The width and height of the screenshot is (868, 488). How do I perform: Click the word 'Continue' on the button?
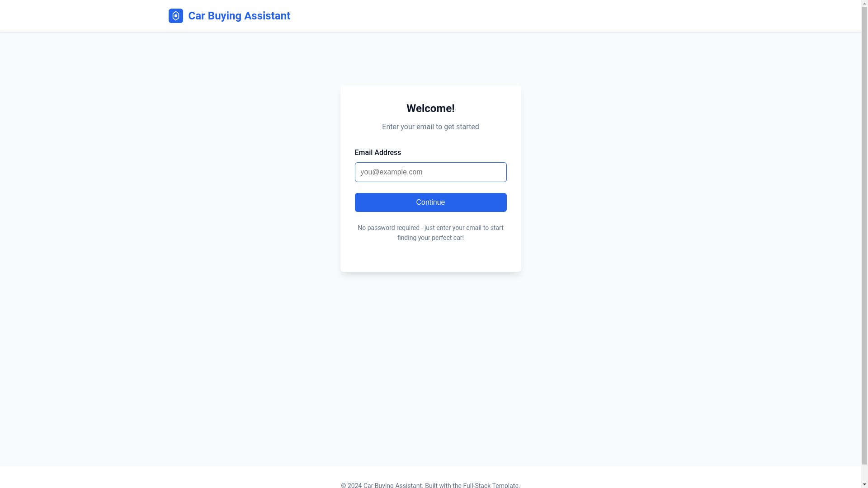[430, 202]
